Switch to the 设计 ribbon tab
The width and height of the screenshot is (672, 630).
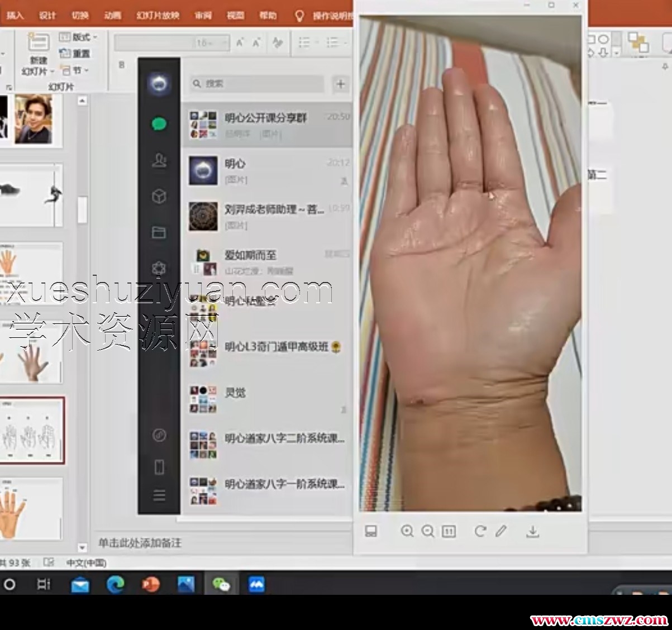pos(47,15)
